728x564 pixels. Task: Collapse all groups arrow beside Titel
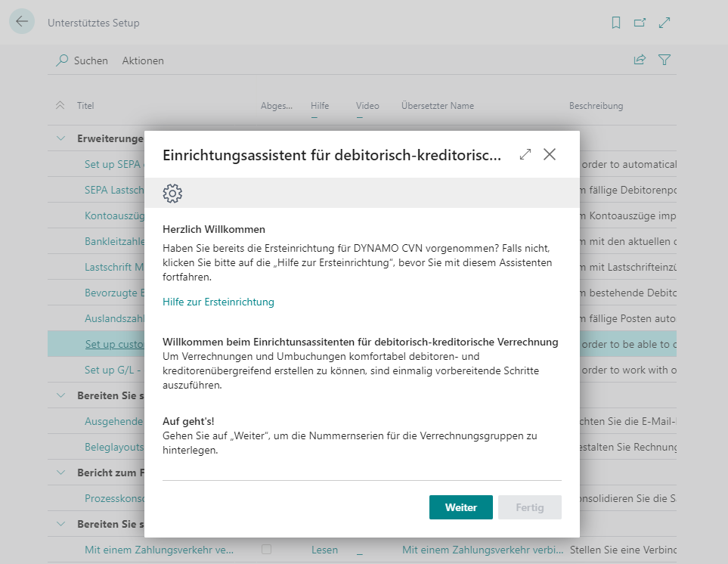pyautogui.click(x=60, y=105)
